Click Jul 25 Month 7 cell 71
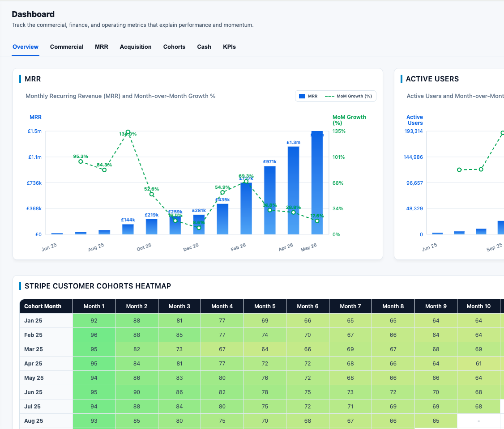Viewport: 504px width, 429px height. (350, 407)
